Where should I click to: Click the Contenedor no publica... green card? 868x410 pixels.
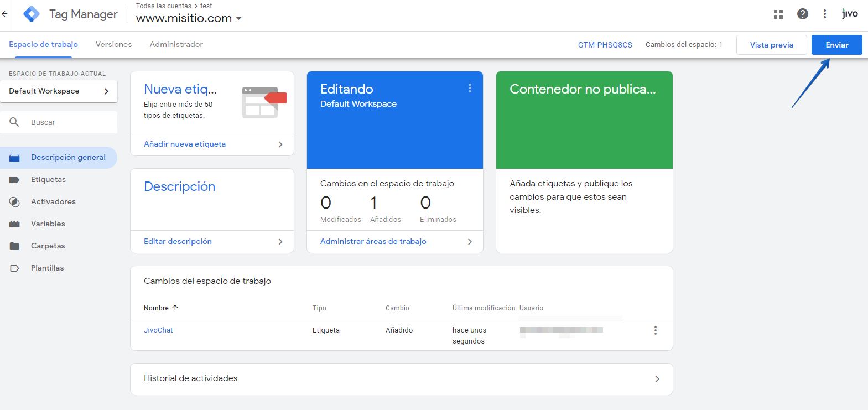pyautogui.click(x=584, y=120)
